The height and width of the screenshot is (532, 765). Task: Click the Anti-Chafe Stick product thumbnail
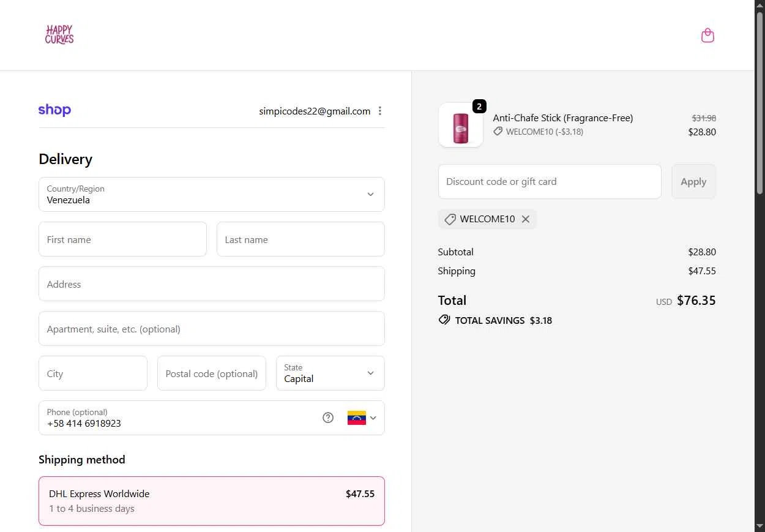pyautogui.click(x=461, y=126)
